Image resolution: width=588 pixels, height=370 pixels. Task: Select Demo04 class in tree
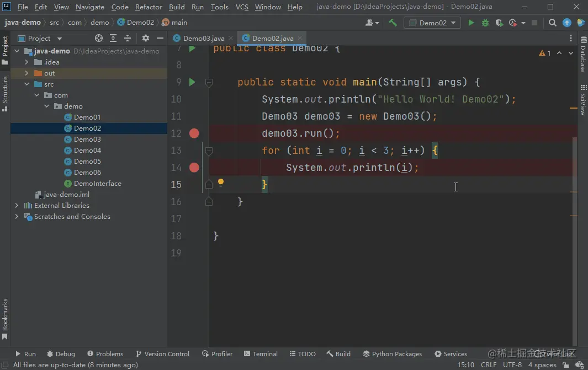click(87, 150)
